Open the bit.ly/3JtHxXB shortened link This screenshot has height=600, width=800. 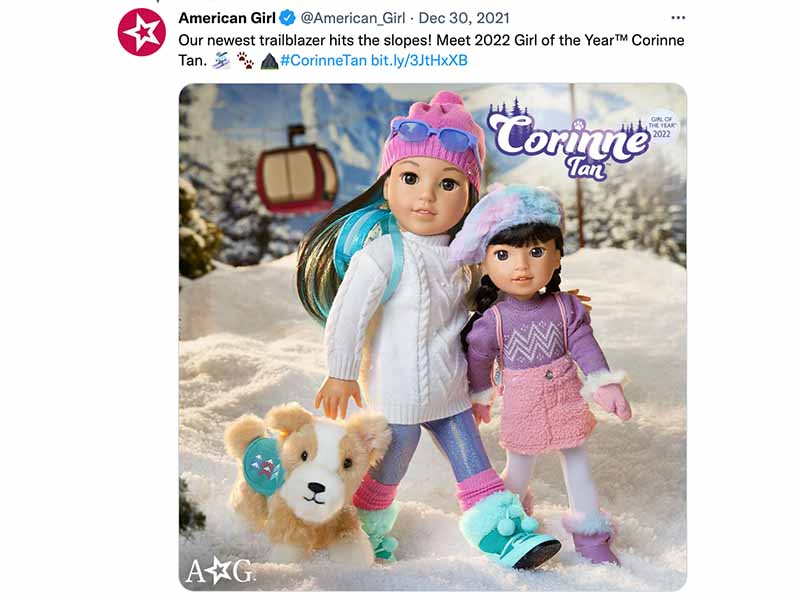click(419, 60)
